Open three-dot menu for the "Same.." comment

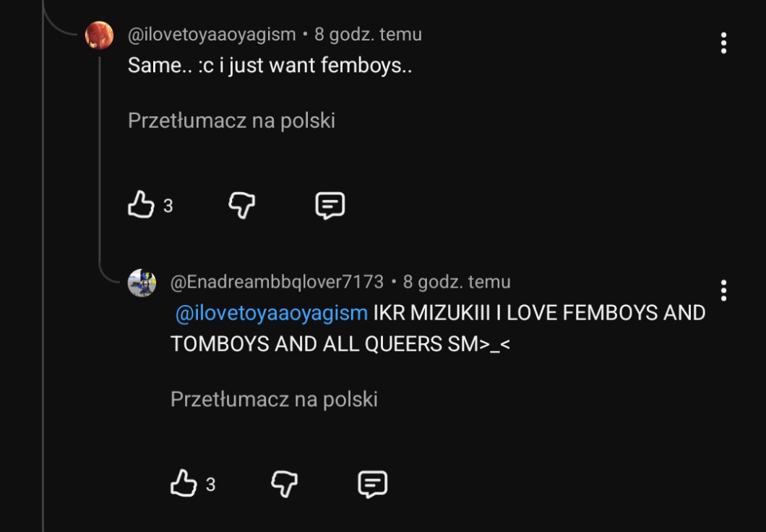[x=723, y=43]
